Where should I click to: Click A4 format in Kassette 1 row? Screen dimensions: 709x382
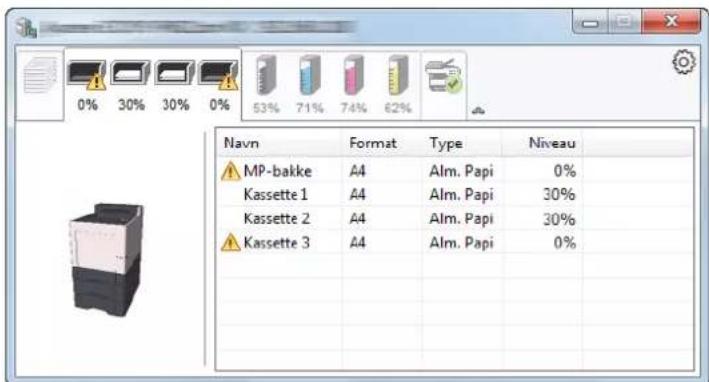(x=357, y=195)
